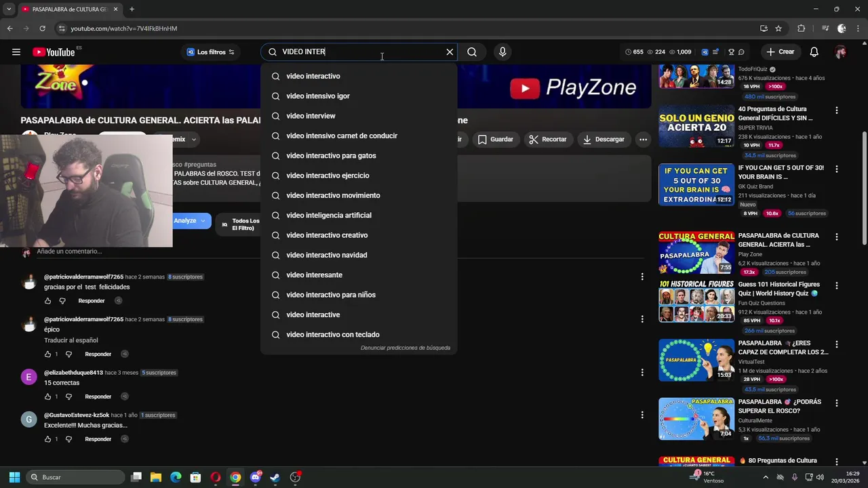Choose suggestion "video interactivo movimiento"
The height and width of the screenshot is (488, 868).
click(359, 195)
